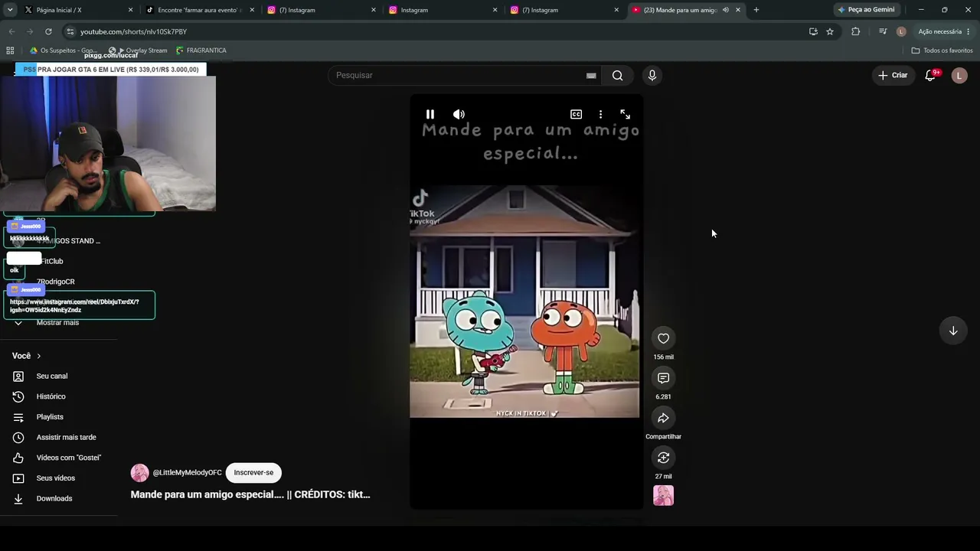Screen dimensions: 980x551
Task: Open Histórico in the sidebar
Action: pyautogui.click(x=51, y=396)
